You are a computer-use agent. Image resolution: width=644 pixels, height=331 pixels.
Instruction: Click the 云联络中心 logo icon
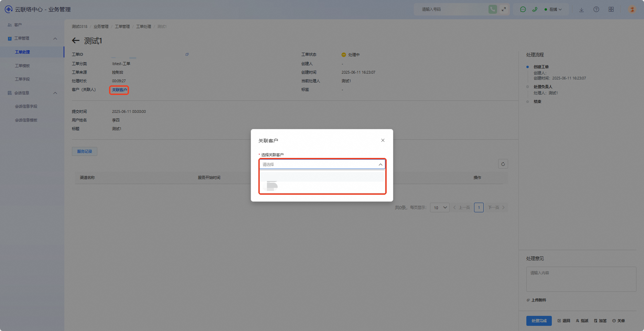click(9, 9)
